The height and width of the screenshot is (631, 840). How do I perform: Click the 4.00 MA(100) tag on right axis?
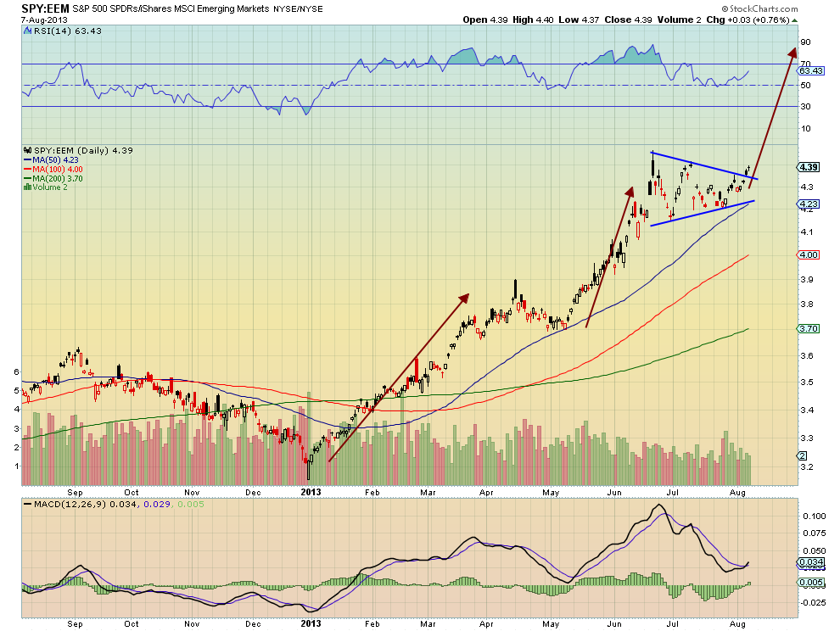tap(809, 255)
